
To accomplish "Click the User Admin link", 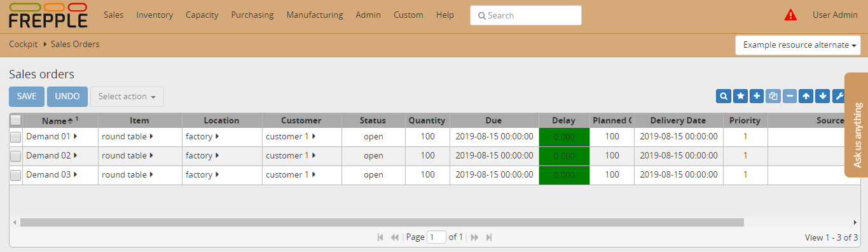I will coord(835,15).
